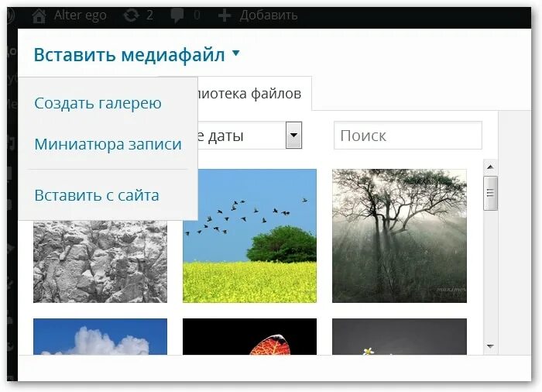Screen dimensions: 542x392
Task: Choose Вставить с сайта from the menu
Action: (x=97, y=195)
